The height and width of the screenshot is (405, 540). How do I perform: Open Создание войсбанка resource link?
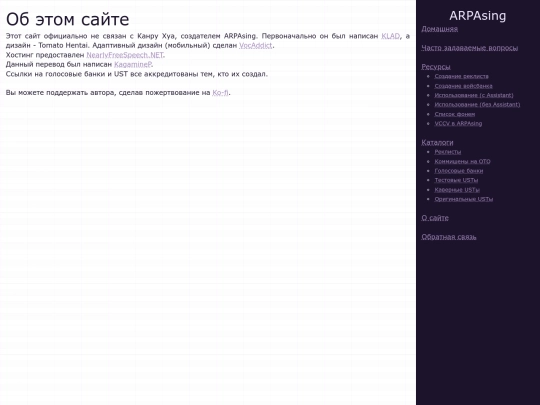(464, 86)
